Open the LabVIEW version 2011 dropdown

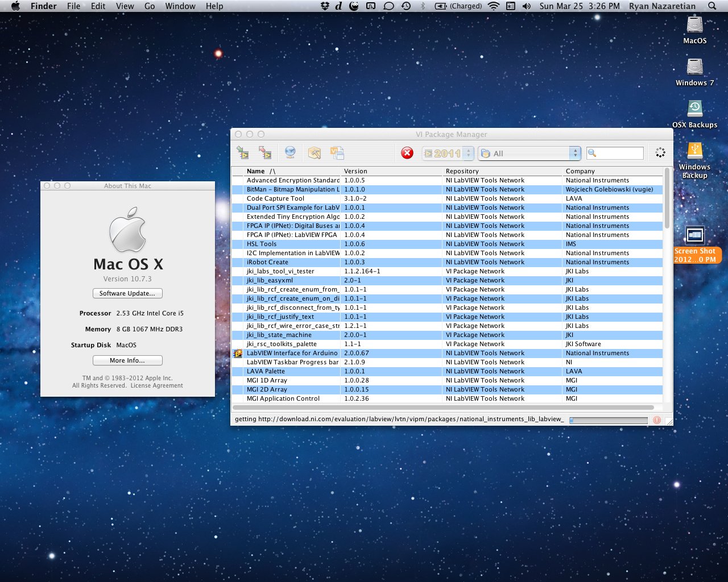(448, 153)
